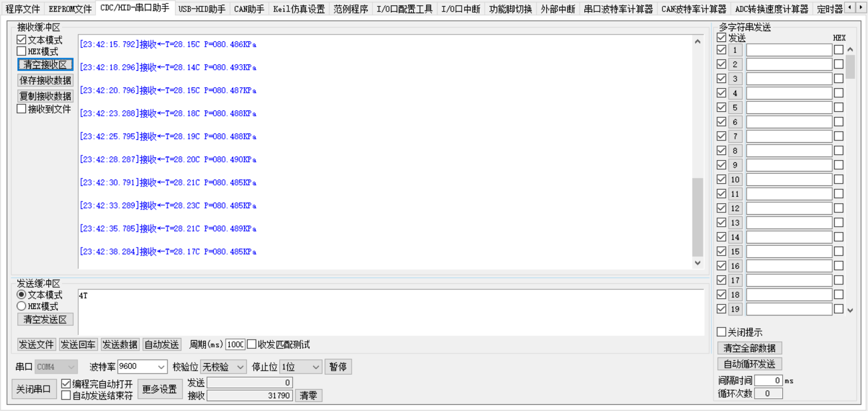868x411 pixels.
Task: Click the numbered send button 19
Action: [735, 309]
